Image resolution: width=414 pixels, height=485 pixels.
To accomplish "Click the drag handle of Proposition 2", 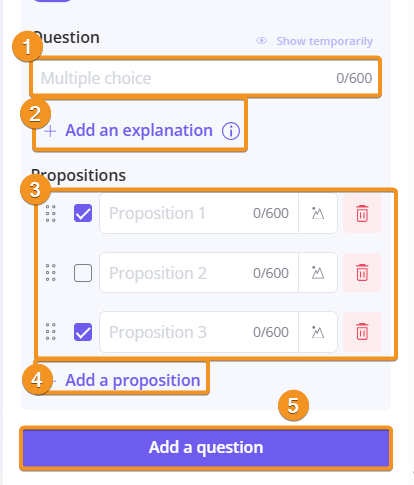I will point(51,273).
